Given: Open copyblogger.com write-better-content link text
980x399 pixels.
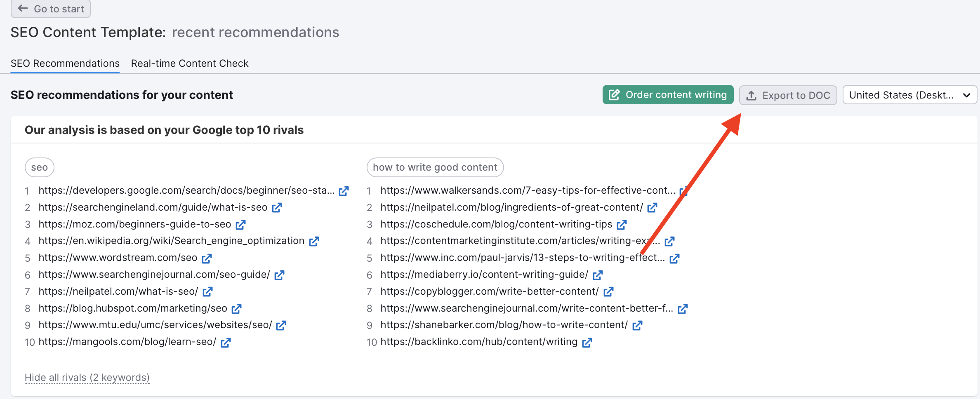Looking at the screenshot, I should tap(490, 291).
